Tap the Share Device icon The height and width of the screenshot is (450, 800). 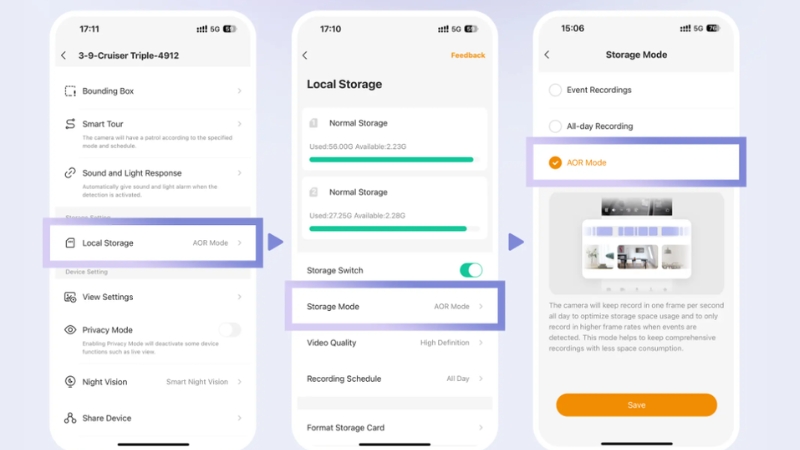(x=70, y=418)
